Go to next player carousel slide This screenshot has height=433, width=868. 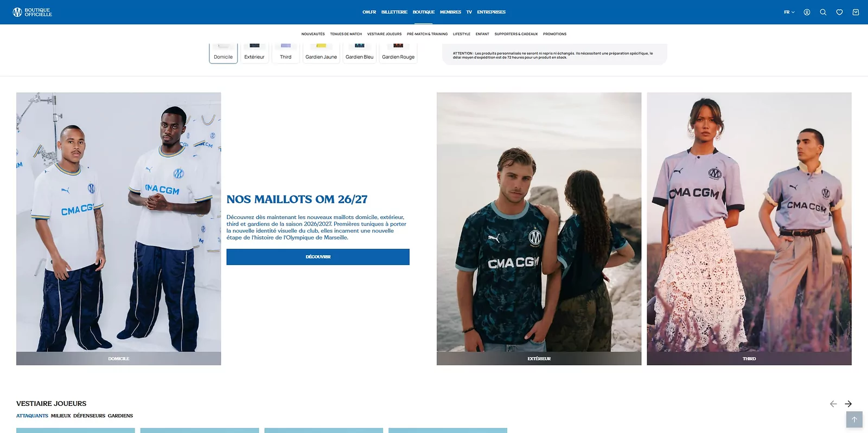[x=848, y=404]
